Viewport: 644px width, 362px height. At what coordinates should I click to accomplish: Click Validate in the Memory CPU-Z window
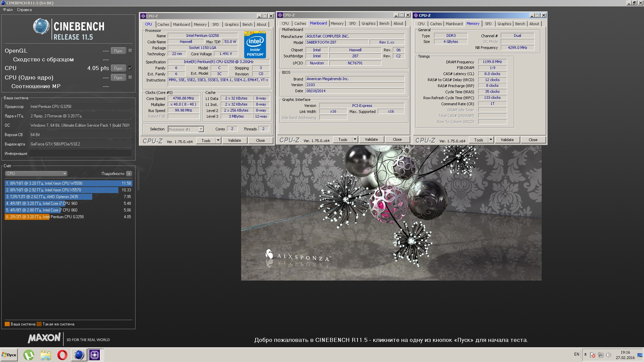coord(507,140)
